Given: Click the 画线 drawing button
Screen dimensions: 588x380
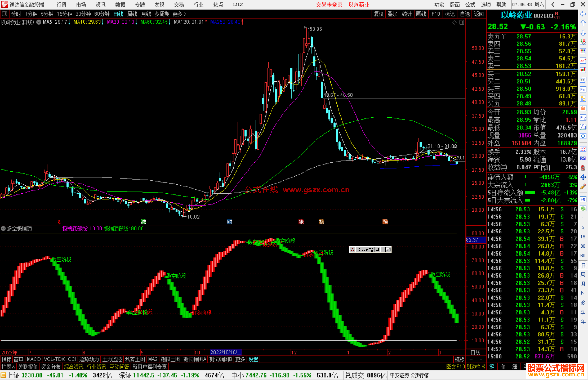Looking at the screenshot, I should (421, 14).
